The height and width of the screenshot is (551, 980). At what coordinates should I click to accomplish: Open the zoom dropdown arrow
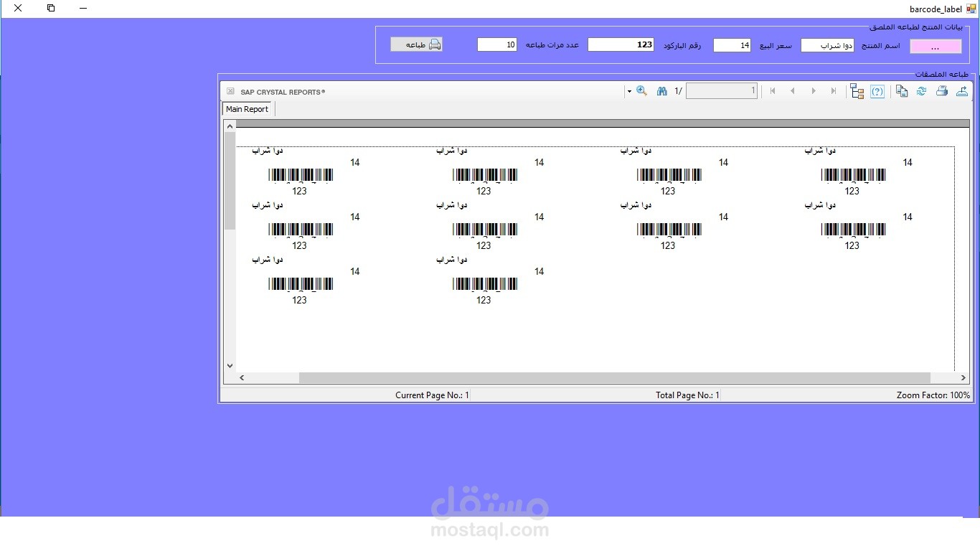[629, 91]
